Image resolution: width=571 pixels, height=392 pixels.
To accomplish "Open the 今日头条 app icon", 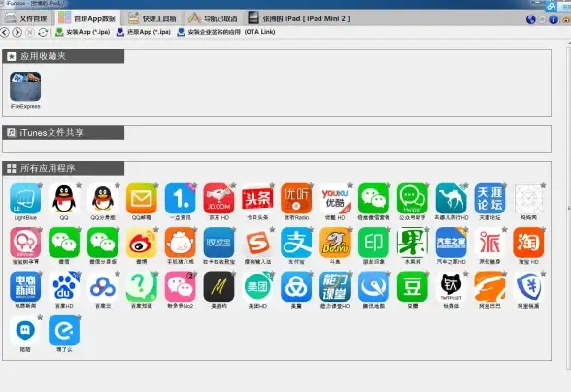I will tap(257, 198).
